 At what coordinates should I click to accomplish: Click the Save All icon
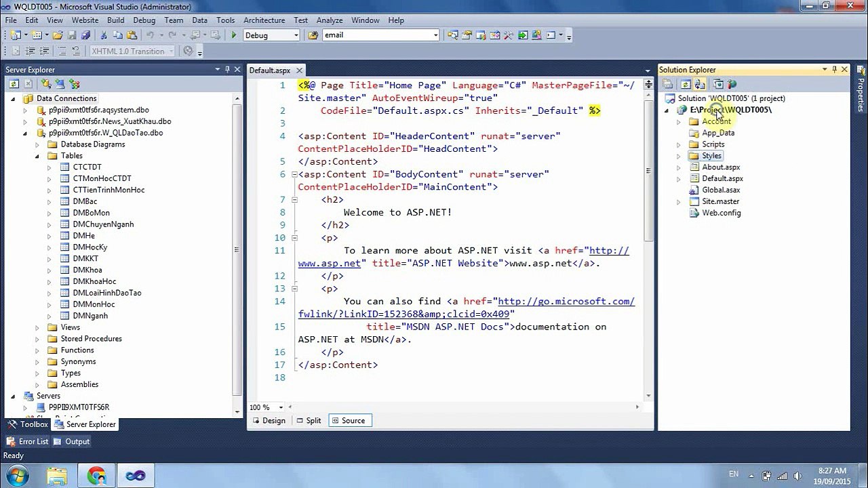pos(86,35)
